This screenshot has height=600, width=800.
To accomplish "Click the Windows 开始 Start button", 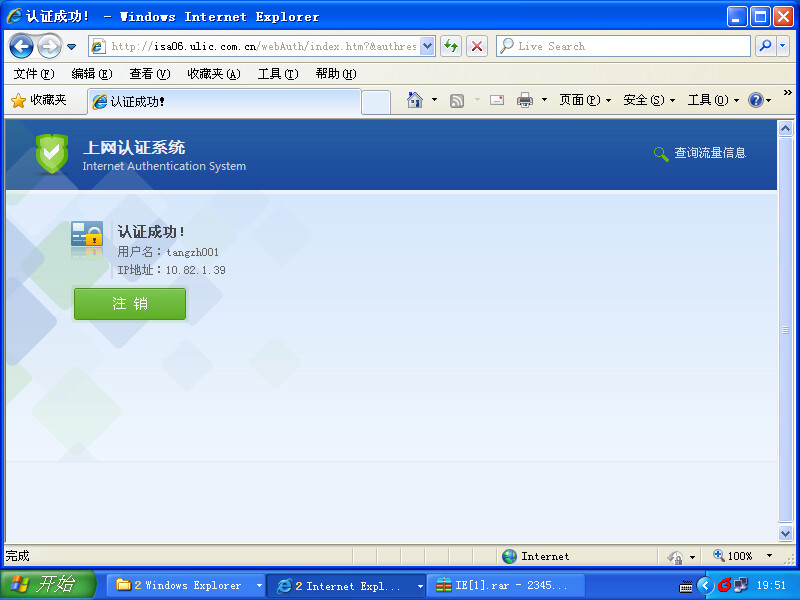I will point(47,585).
